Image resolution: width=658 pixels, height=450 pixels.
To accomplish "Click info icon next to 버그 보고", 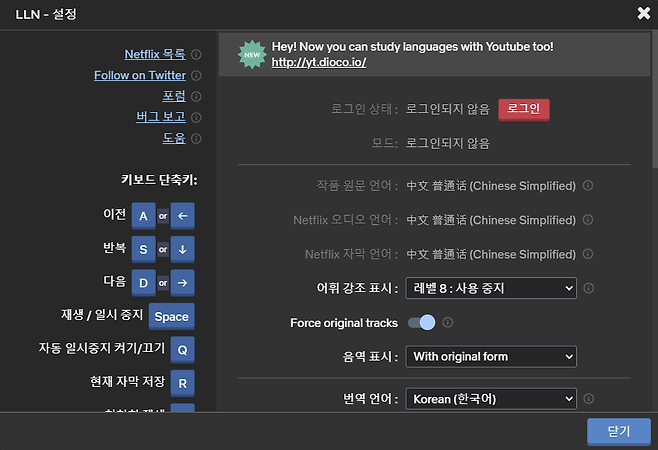I will pyautogui.click(x=196, y=117).
